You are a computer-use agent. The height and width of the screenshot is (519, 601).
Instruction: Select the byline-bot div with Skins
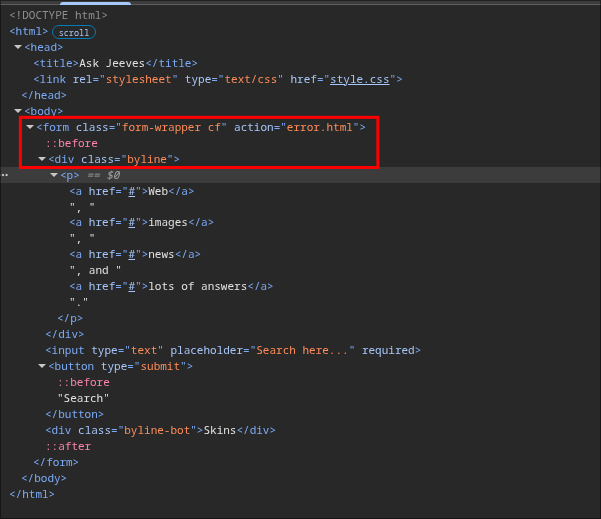point(160,430)
